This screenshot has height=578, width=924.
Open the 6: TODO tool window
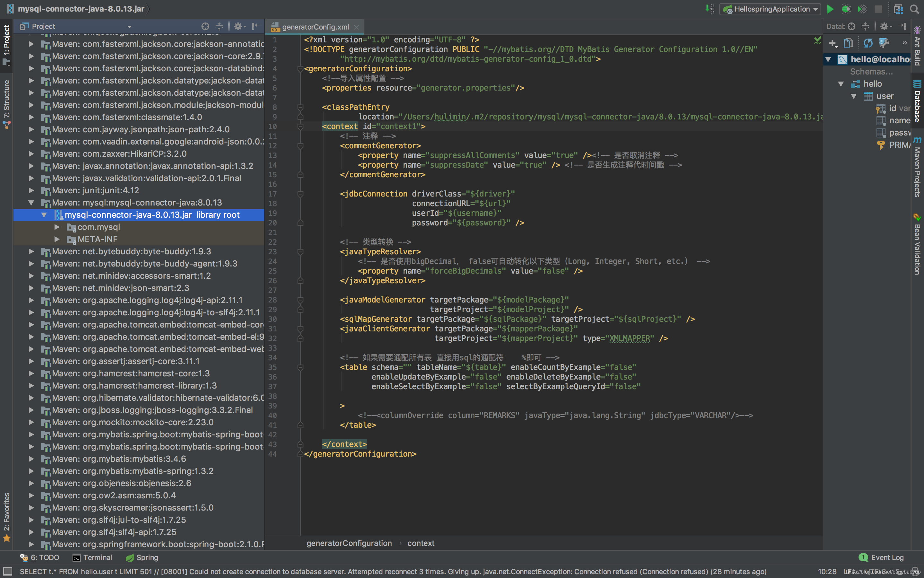coord(40,557)
